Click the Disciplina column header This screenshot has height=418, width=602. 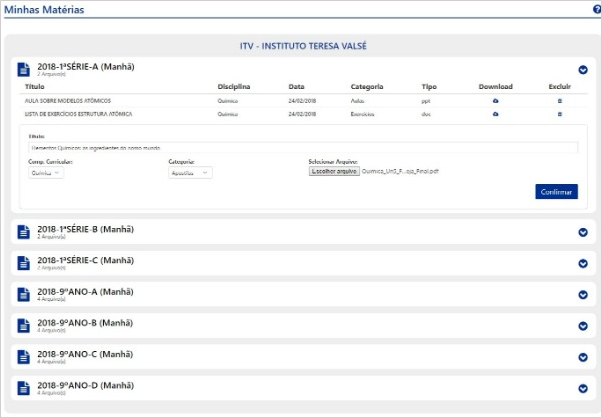234,87
